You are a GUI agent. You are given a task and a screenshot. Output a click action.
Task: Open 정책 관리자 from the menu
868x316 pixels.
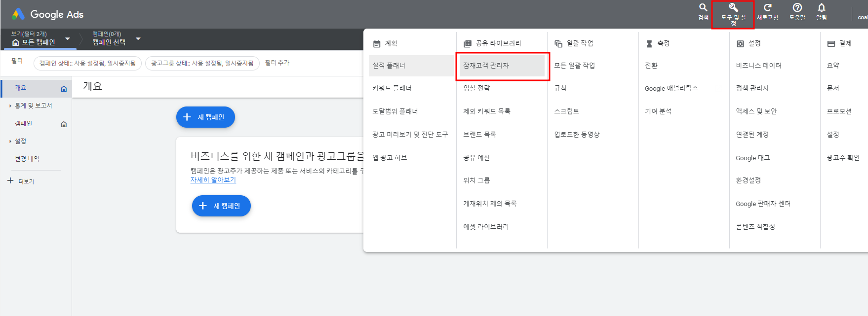(752, 88)
